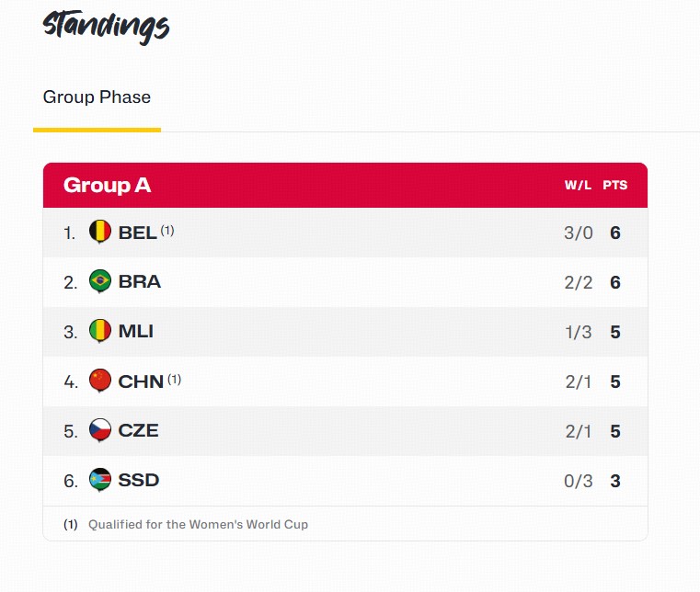Click the Group A header title
Viewport: 700px width, 592px height.
107,186
